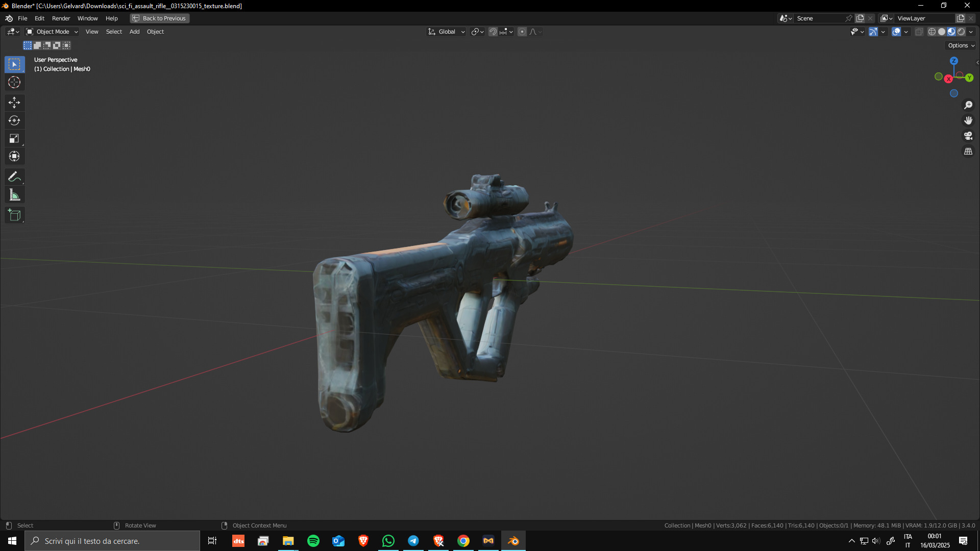Set selection mode to new selection

pyautogui.click(x=28, y=45)
